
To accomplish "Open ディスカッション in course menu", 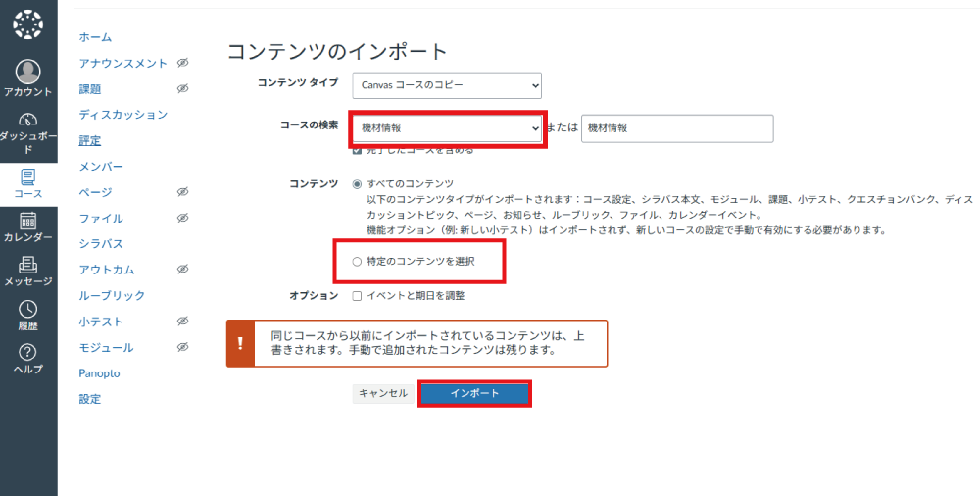I will pos(123,115).
